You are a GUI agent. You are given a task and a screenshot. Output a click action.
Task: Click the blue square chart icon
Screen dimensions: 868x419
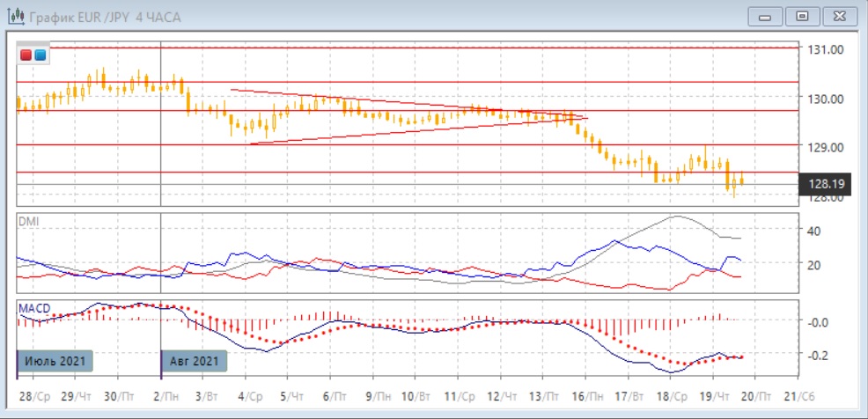tap(40, 55)
